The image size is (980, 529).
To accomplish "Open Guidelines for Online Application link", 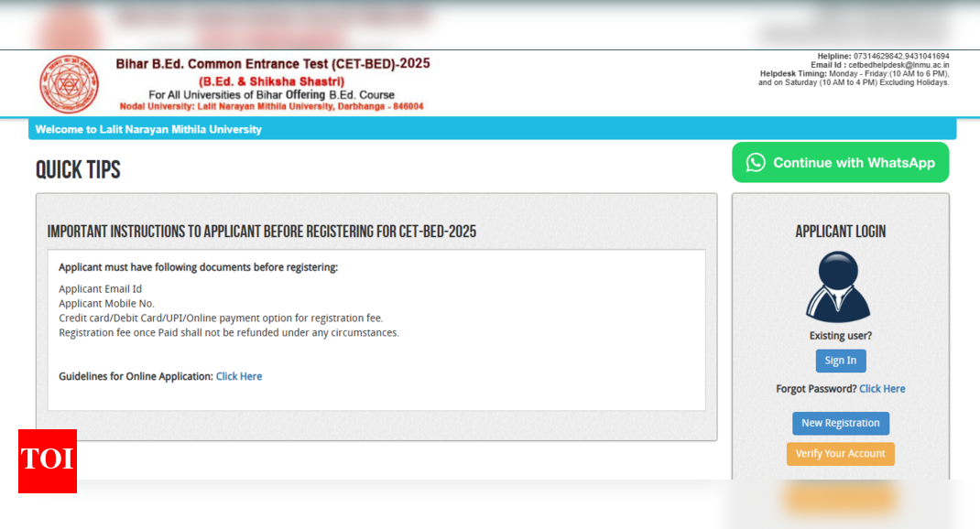I will click(x=239, y=376).
